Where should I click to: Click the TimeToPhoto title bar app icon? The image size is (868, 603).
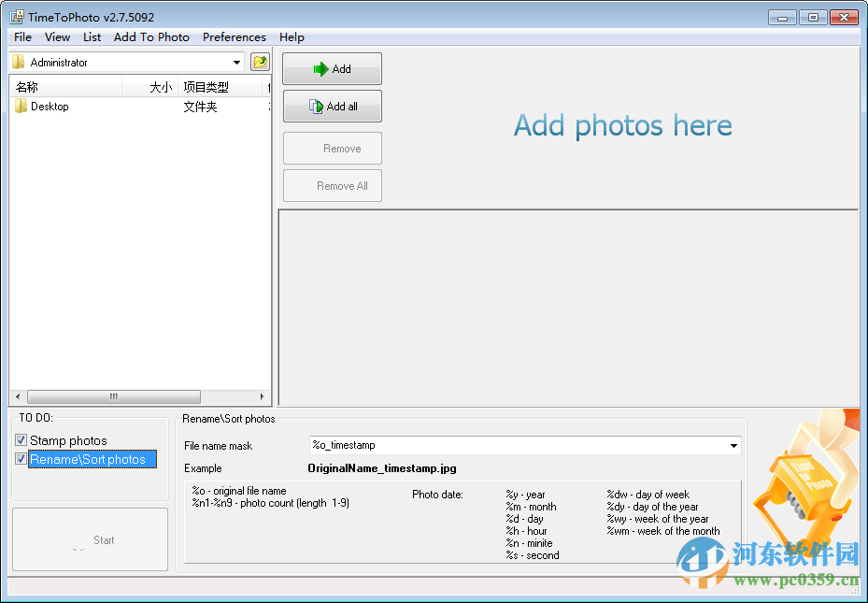coord(17,17)
